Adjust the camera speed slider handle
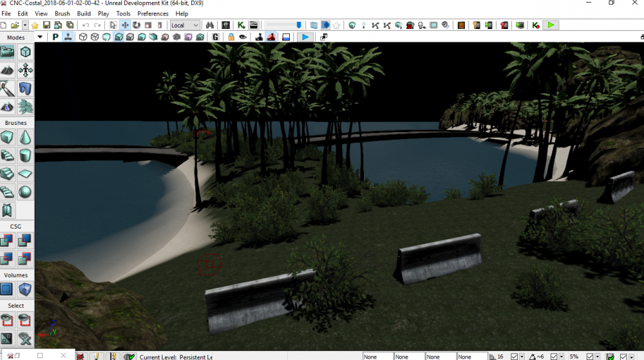644x360 pixels. point(299,26)
